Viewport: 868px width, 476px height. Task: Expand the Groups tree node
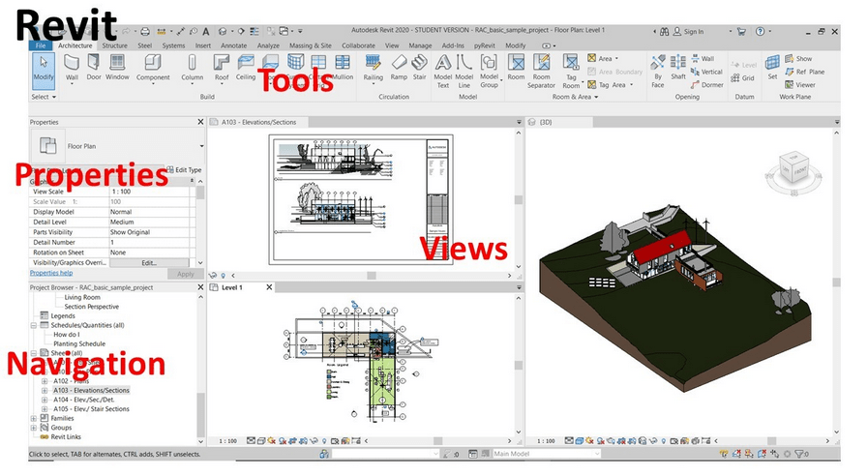(35, 427)
